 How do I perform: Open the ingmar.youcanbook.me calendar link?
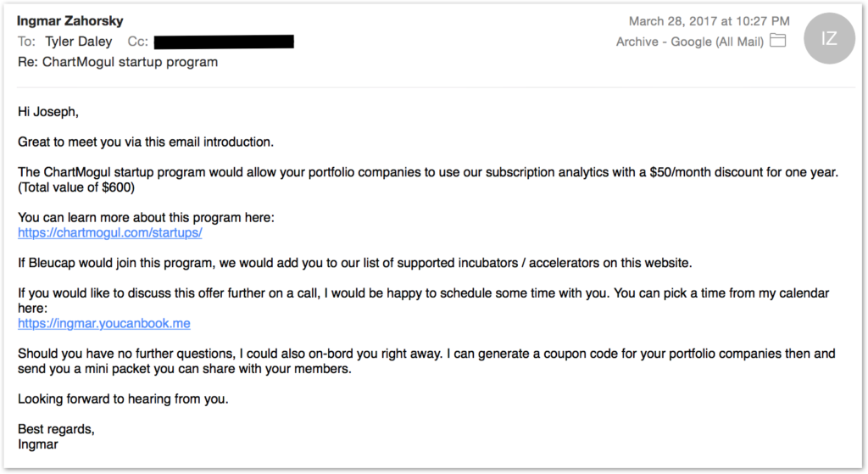tap(104, 323)
